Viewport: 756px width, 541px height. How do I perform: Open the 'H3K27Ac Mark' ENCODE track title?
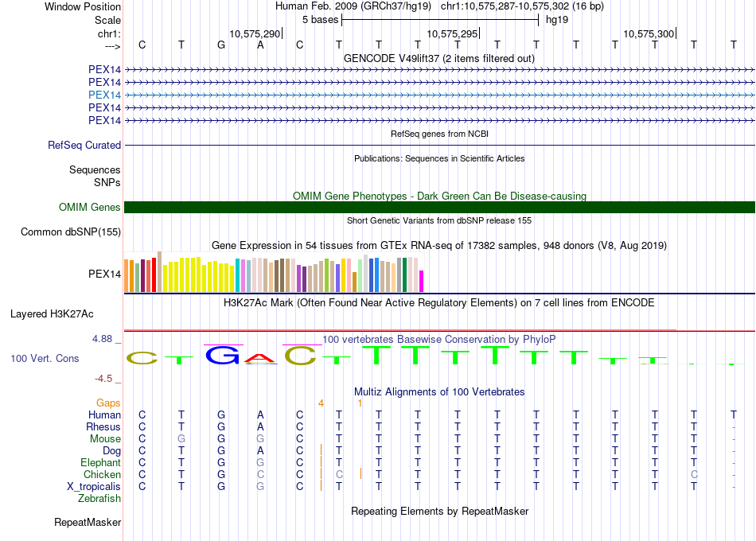439,303
